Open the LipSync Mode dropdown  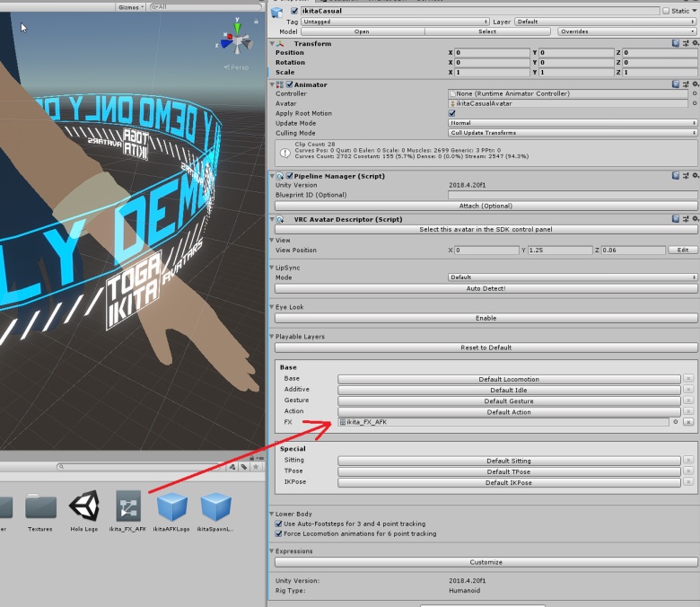click(573, 277)
